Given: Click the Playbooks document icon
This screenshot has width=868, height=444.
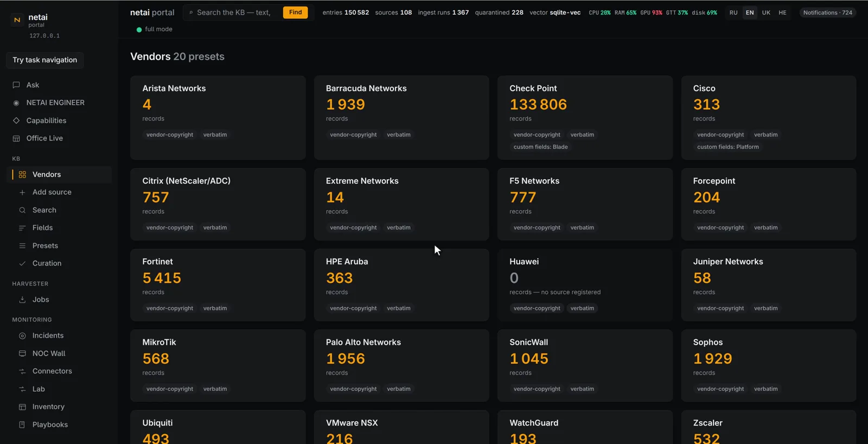Looking at the screenshot, I should (x=22, y=425).
